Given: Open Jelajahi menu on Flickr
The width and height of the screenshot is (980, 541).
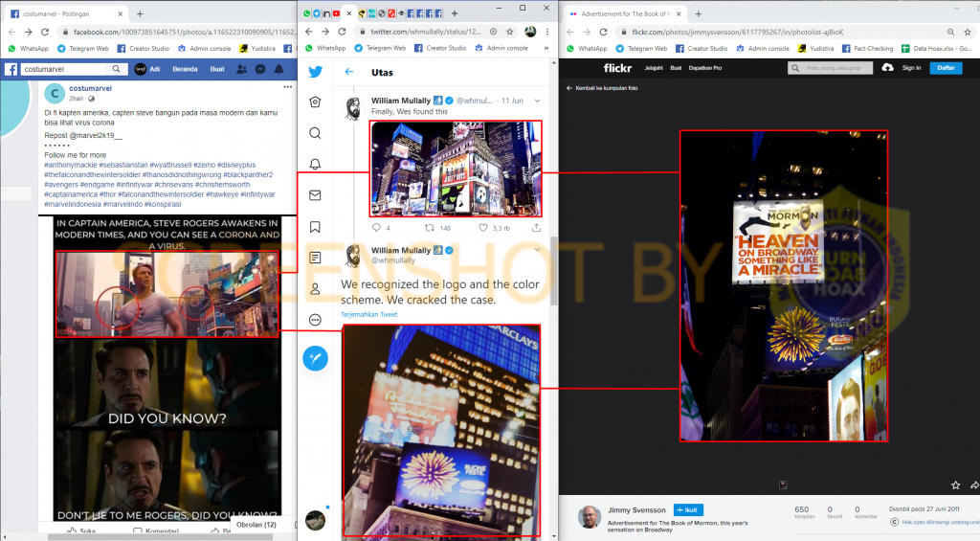Looking at the screenshot, I should [x=654, y=68].
